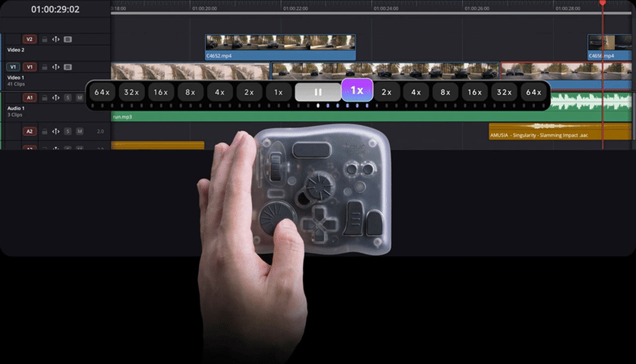
Task: Click the red playhead marker on ruler
Action: 602,3
